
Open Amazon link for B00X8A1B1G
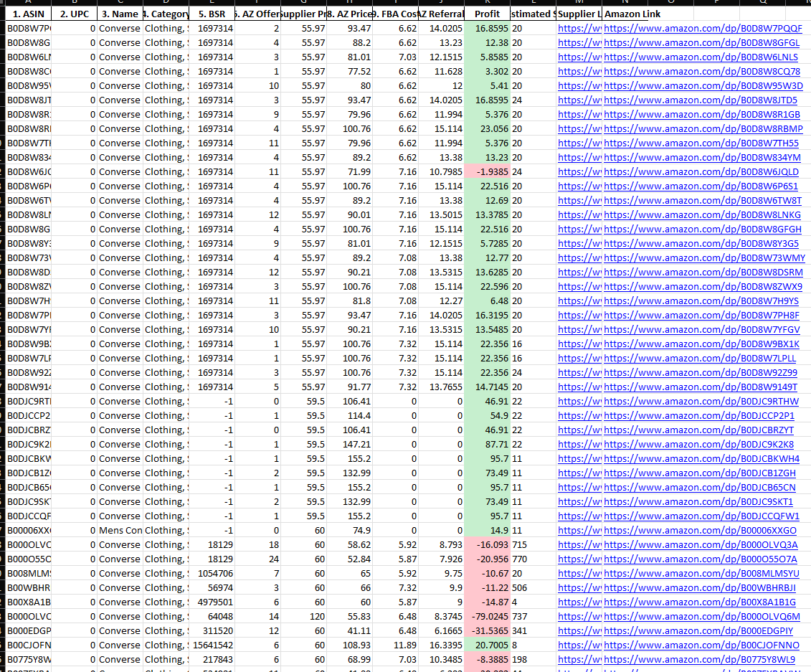point(700,602)
